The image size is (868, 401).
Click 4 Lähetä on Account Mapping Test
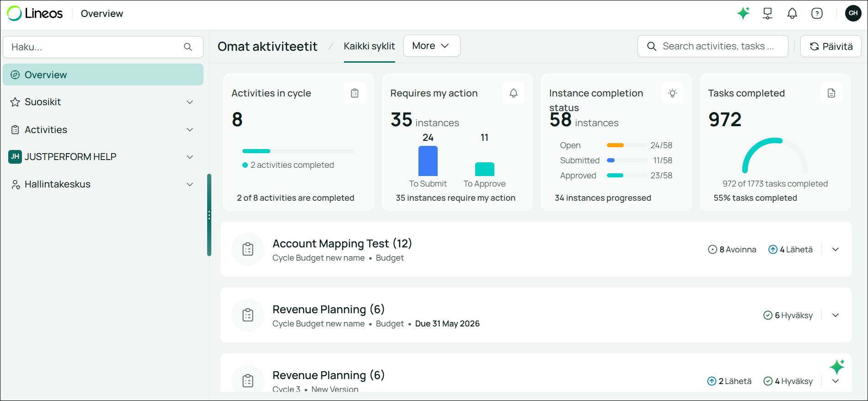tap(791, 250)
